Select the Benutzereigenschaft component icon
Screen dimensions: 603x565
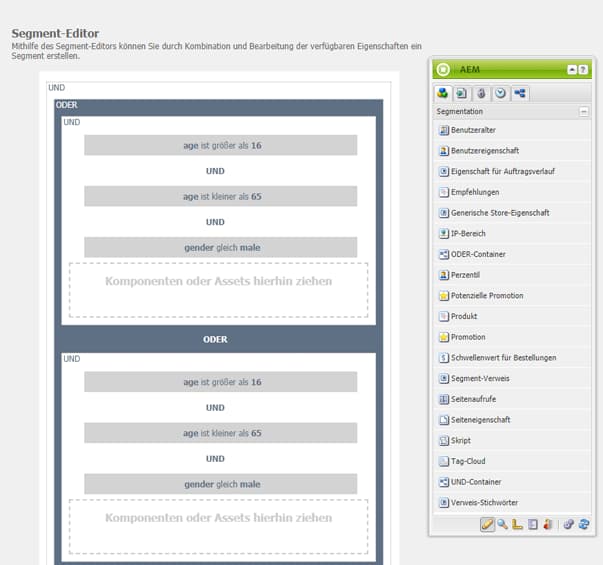444,151
